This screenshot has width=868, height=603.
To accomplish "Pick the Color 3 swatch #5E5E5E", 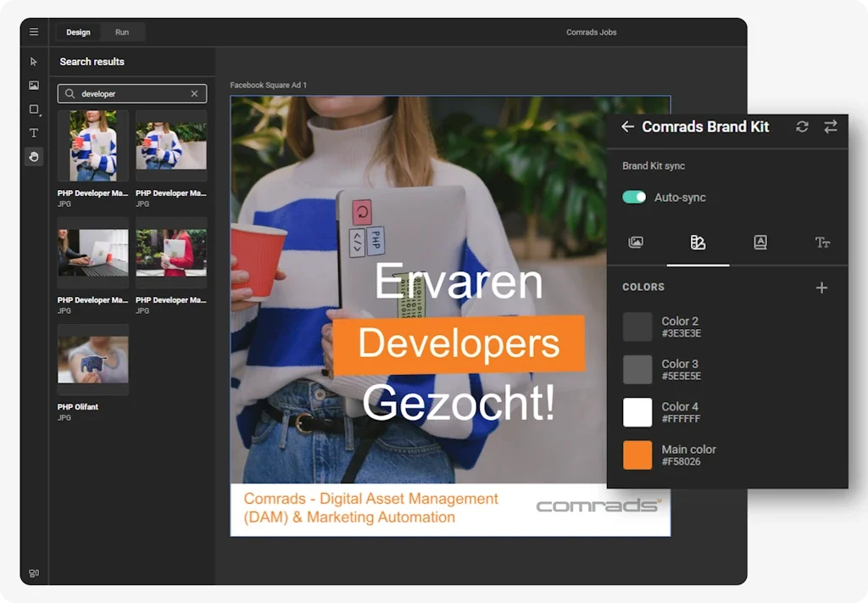I will point(637,369).
